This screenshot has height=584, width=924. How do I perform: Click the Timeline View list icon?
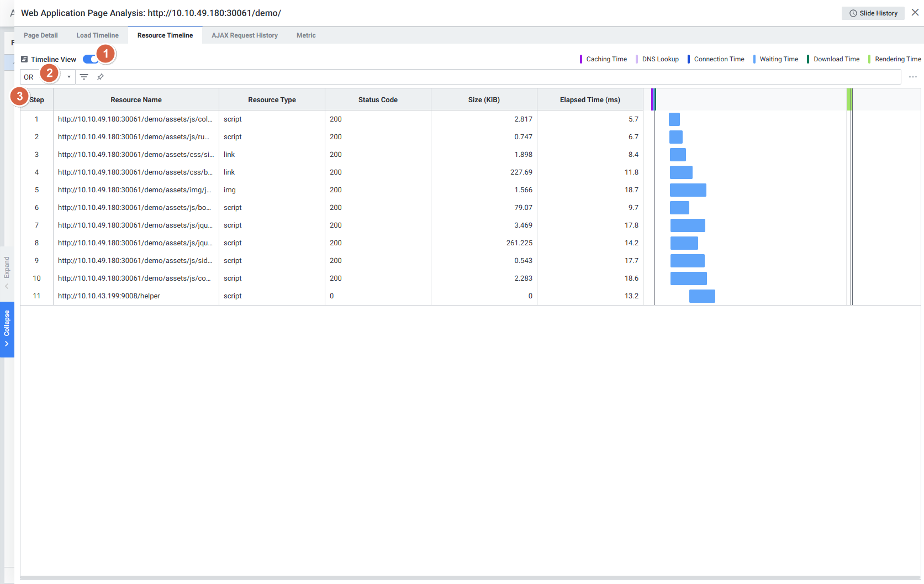coord(24,59)
